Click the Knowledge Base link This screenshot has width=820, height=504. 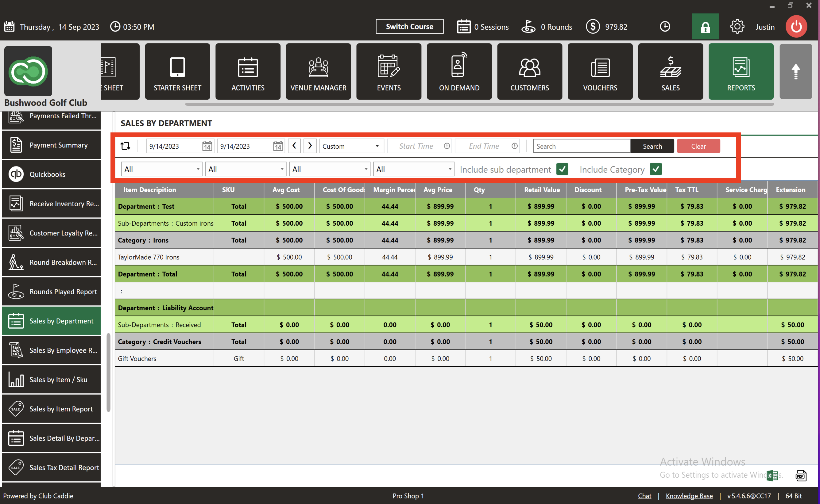click(689, 496)
